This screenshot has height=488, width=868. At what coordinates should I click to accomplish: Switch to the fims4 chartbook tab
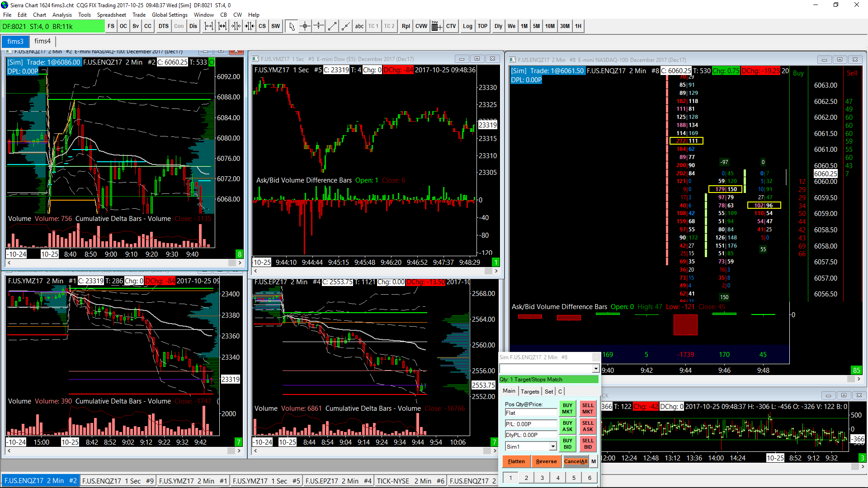tap(42, 41)
